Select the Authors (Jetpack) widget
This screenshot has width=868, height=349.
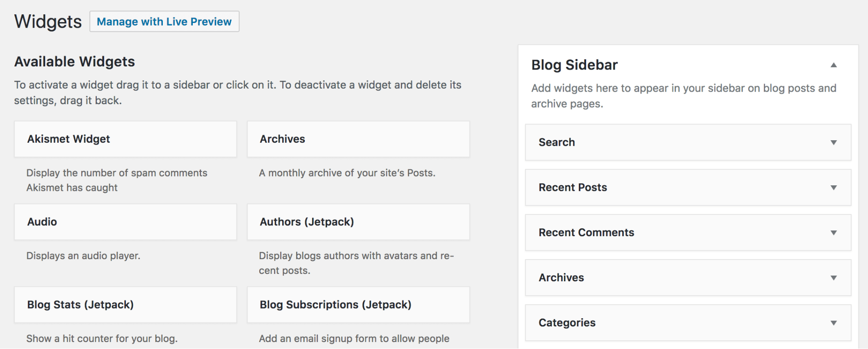coord(358,222)
